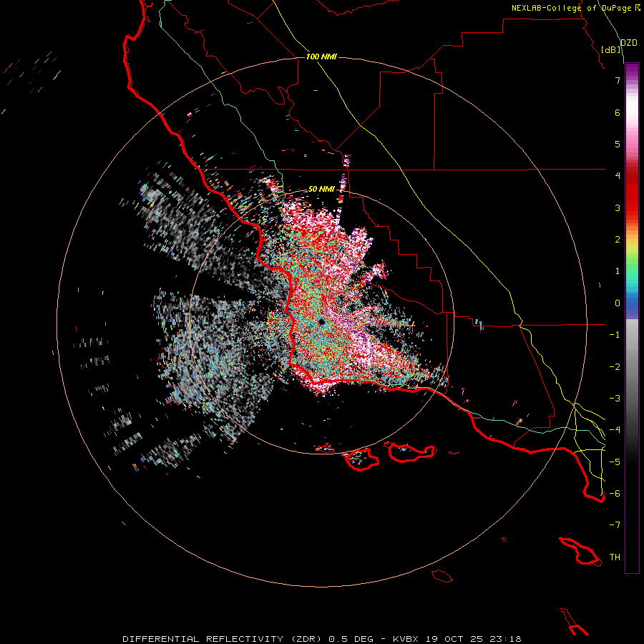Click the legend value '6'

pyautogui.click(x=618, y=112)
